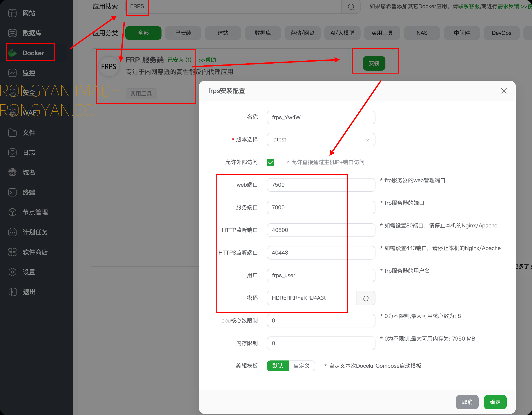Open the 软件商店 apps icon
Viewport: 532px width, 415px height.
12,252
